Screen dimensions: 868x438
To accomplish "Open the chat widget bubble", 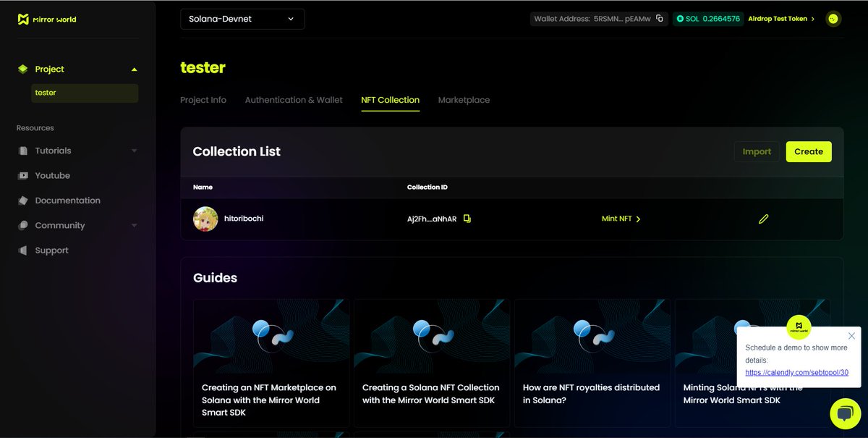I will (x=845, y=413).
